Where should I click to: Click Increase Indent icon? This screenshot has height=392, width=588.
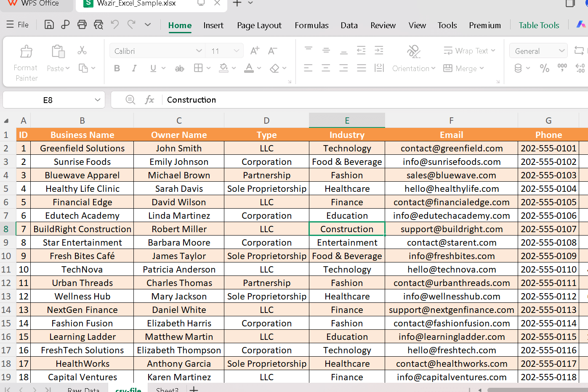click(x=379, y=50)
